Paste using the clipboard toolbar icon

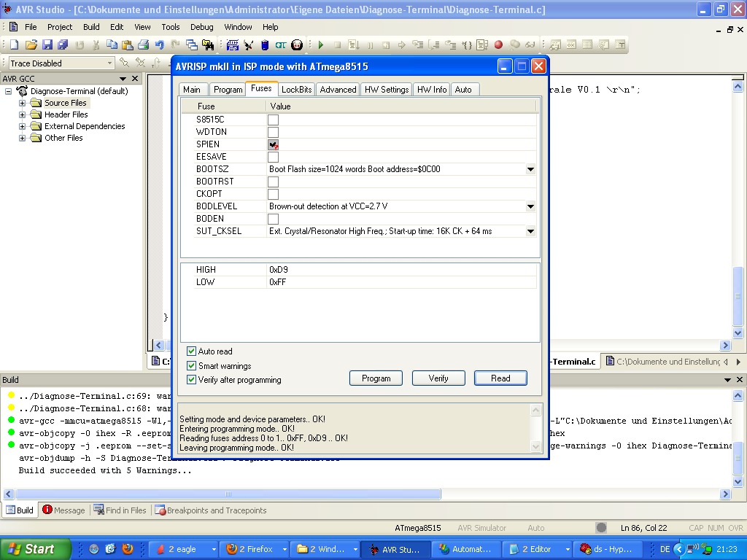click(127, 44)
